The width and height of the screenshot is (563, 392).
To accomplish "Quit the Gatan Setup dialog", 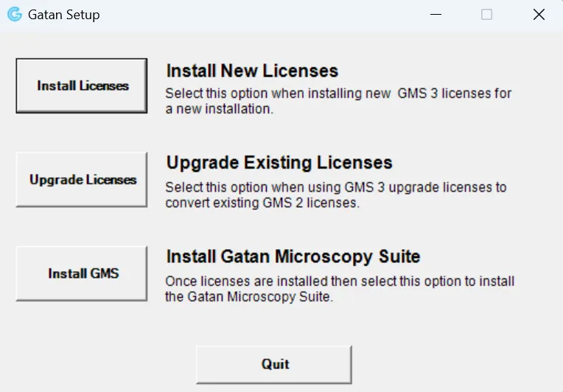I will [274, 364].
